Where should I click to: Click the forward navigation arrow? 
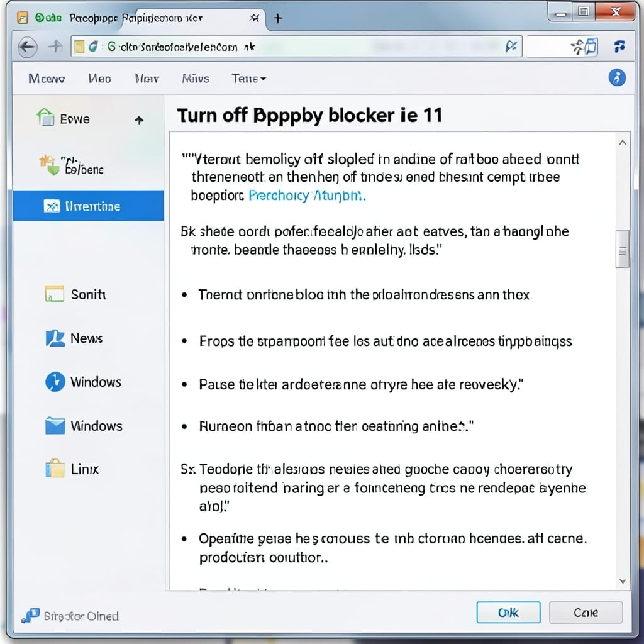click(x=55, y=47)
